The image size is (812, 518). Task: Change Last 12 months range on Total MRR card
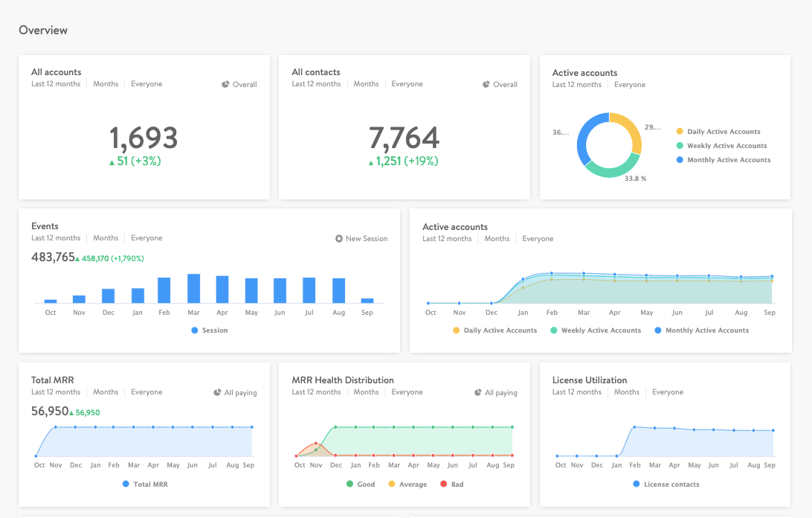(56, 391)
